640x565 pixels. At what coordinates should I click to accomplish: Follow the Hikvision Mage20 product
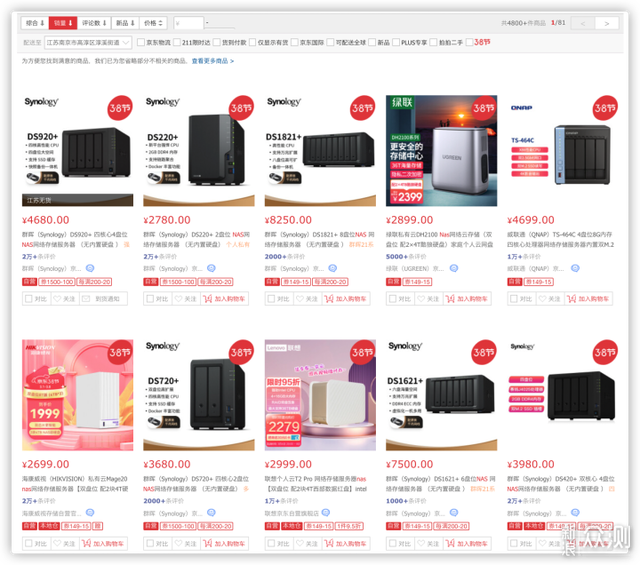point(64,543)
